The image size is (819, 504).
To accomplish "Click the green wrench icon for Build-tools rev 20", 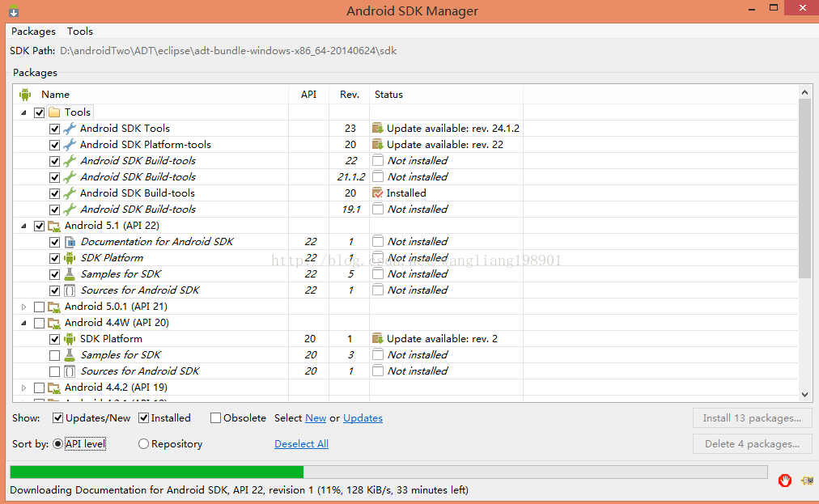I will (x=70, y=193).
